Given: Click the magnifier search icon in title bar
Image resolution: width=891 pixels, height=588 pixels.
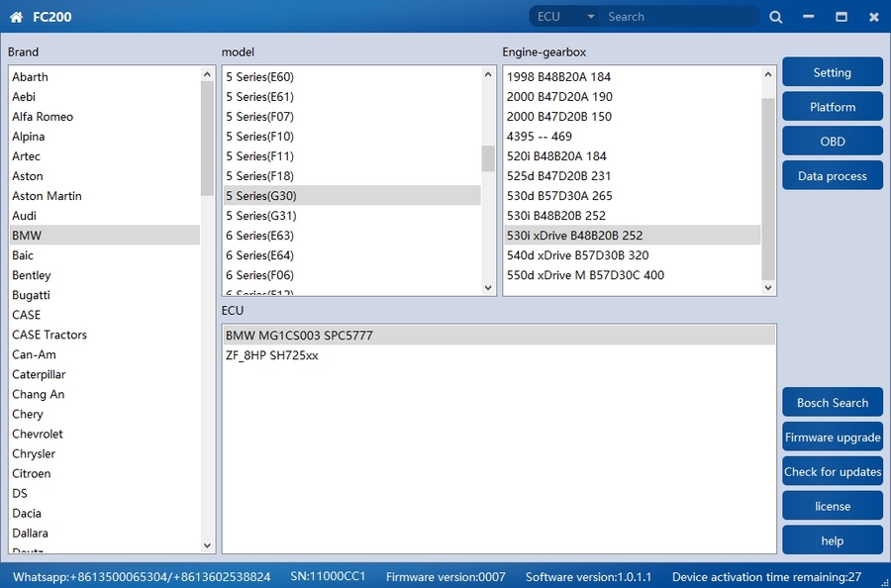Looking at the screenshot, I should pyautogui.click(x=775, y=17).
